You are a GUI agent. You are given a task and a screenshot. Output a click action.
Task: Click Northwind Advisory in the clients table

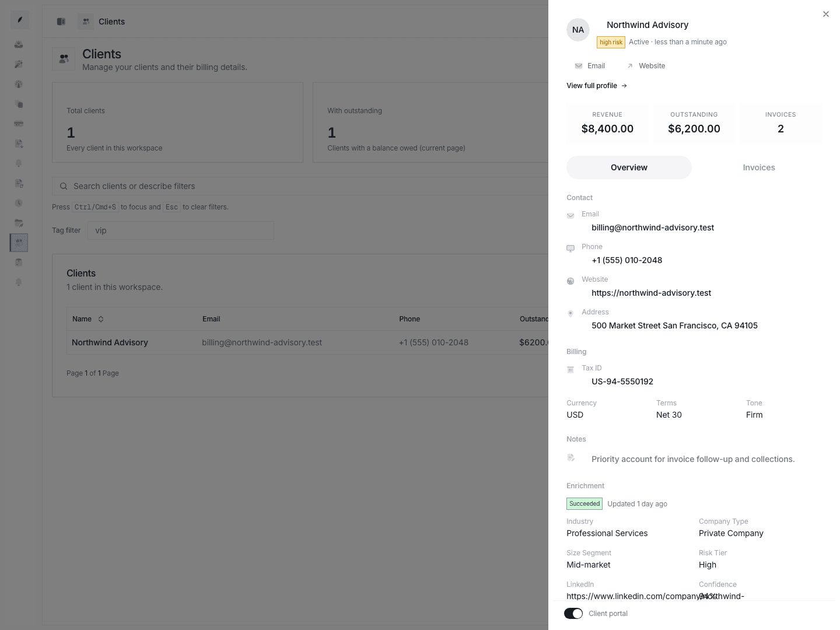[110, 342]
